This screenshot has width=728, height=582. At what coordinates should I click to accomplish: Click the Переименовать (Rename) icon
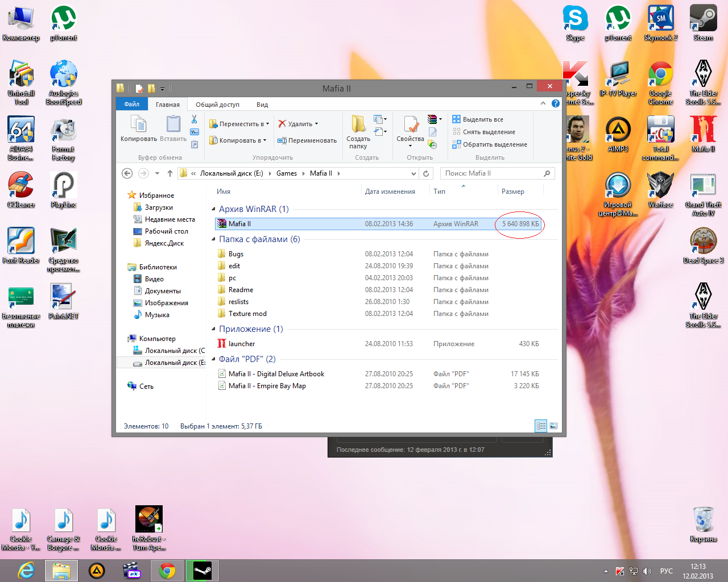[x=282, y=140]
